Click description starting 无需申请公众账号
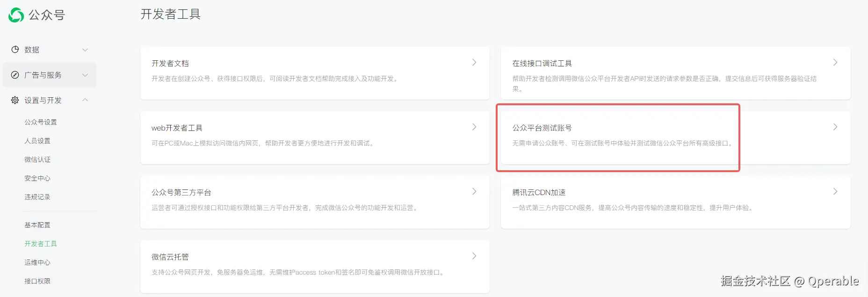868x297 pixels. tap(623, 143)
